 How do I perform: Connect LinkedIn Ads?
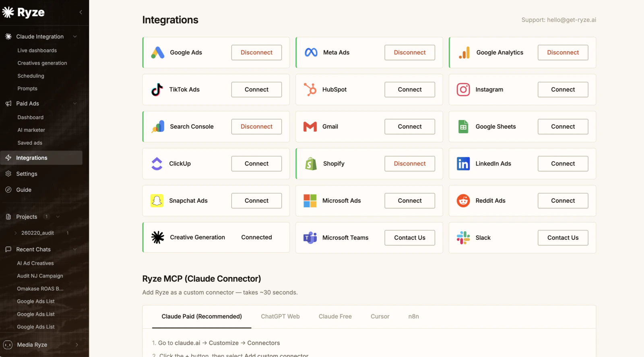[x=563, y=164]
